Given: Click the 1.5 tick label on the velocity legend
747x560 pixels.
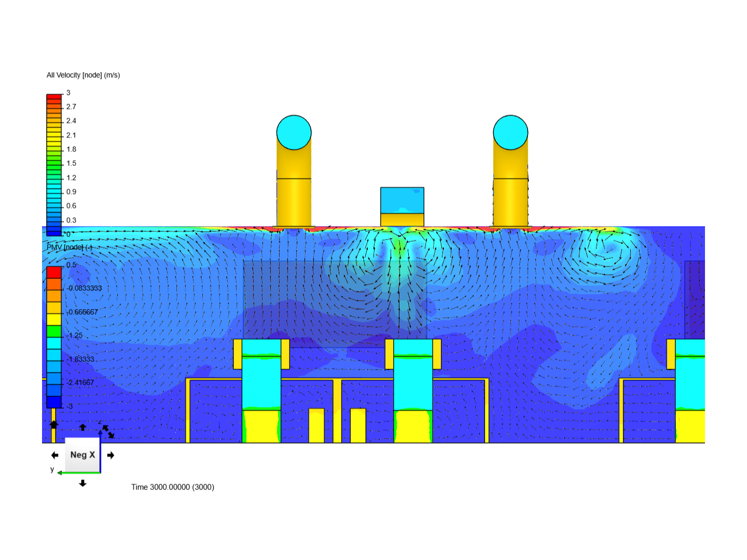Looking at the screenshot, I should click(x=71, y=162).
